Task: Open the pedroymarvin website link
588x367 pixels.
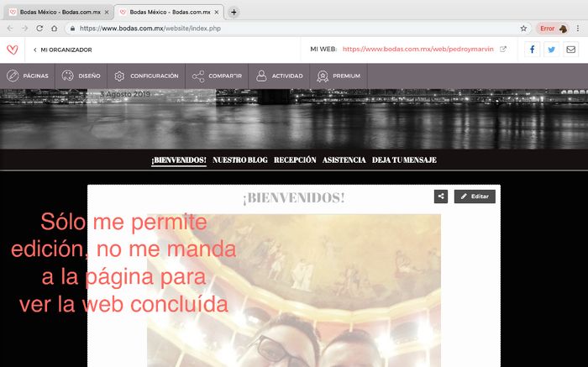Action: click(x=417, y=49)
